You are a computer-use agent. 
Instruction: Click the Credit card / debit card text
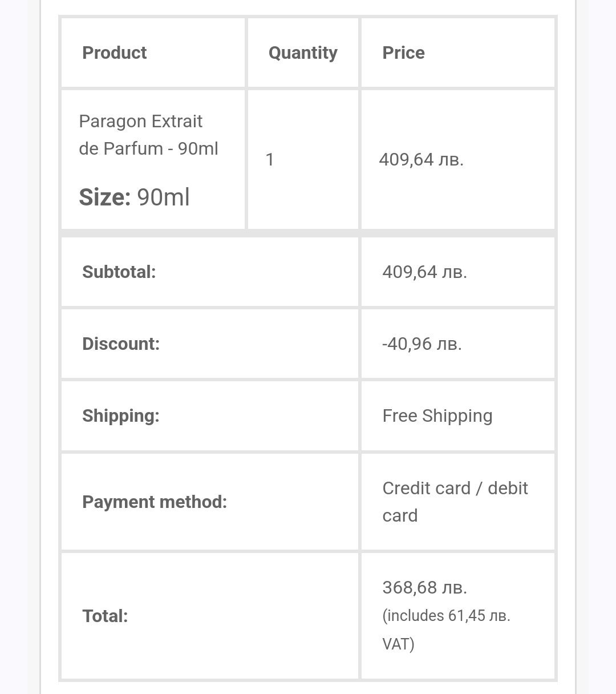(455, 501)
